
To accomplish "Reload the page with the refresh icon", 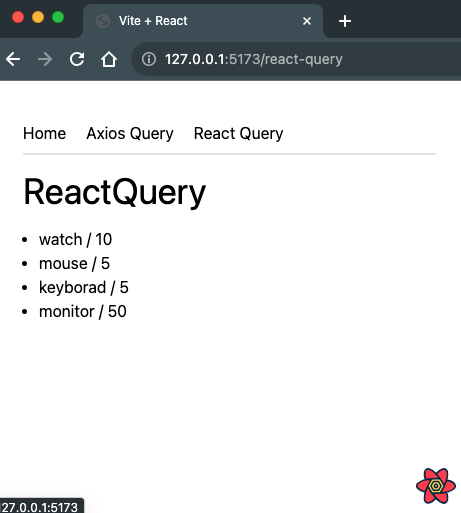I will (77, 59).
